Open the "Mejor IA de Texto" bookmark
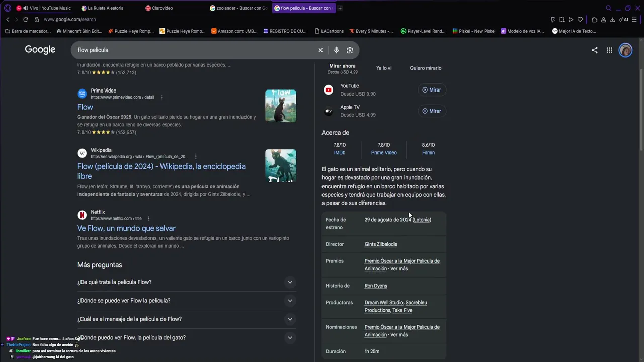Viewport: 644px width, 362px height. pos(574,31)
